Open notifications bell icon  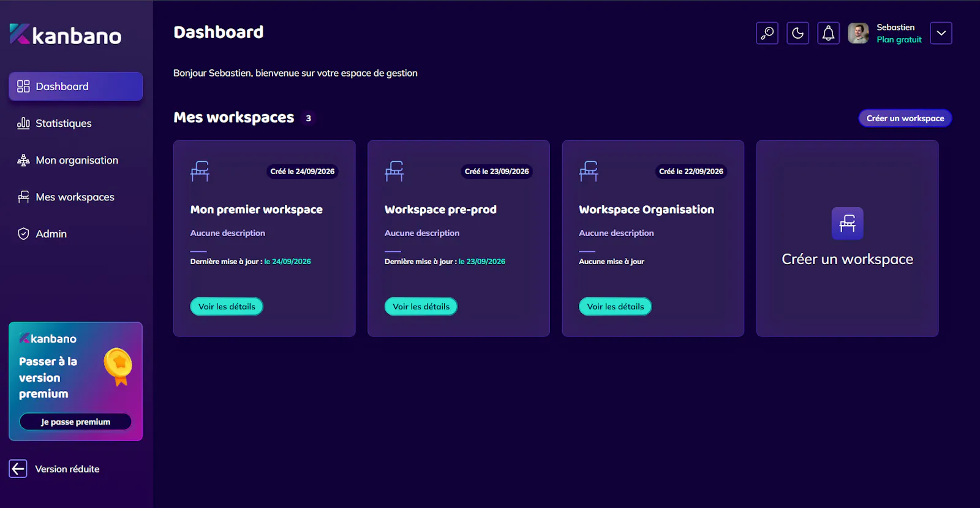[828, 33]
